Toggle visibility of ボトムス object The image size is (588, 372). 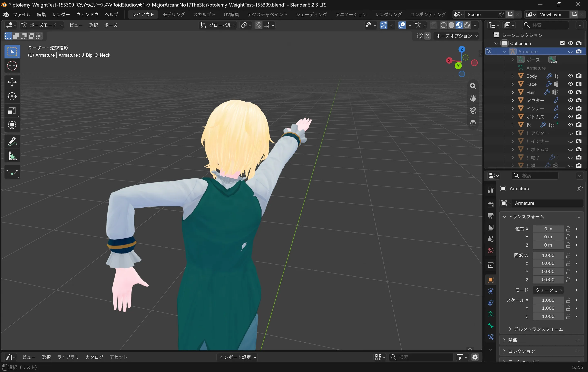pyautogui.click(x=570, y=117)
